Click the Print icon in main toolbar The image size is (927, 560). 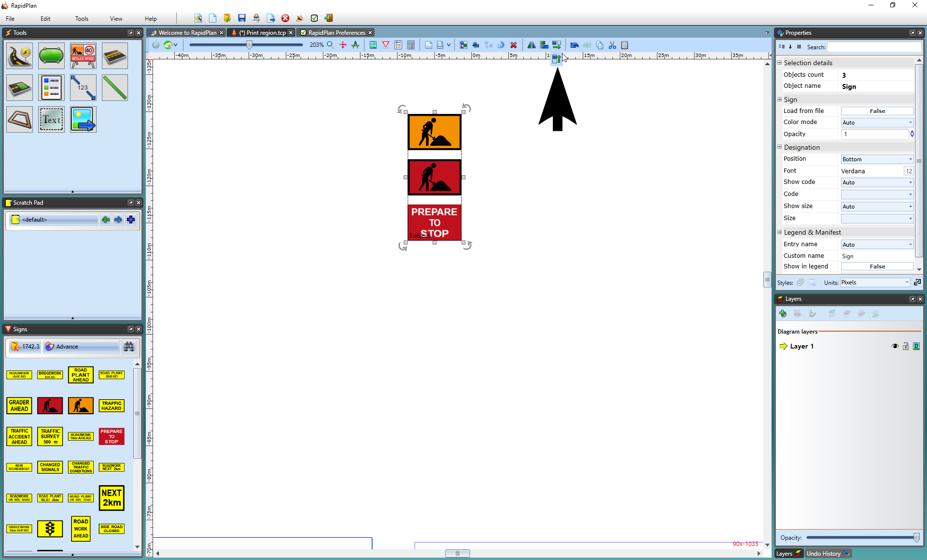[x=256, y=18]
